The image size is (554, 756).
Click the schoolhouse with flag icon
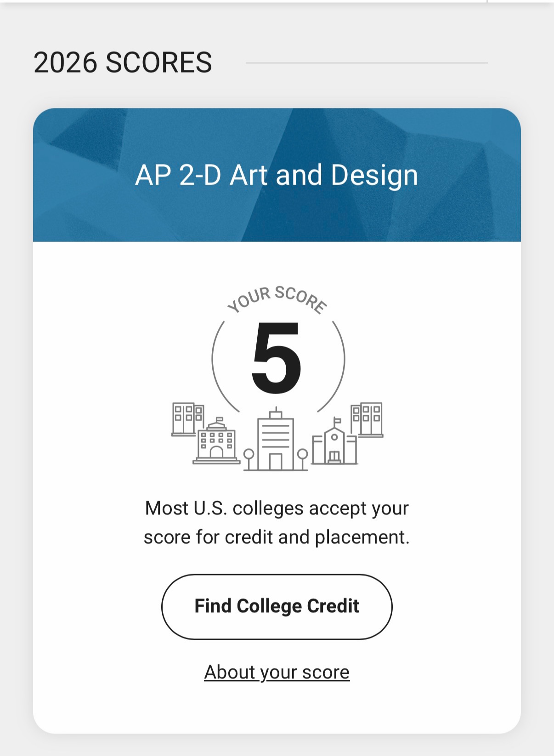334,441
